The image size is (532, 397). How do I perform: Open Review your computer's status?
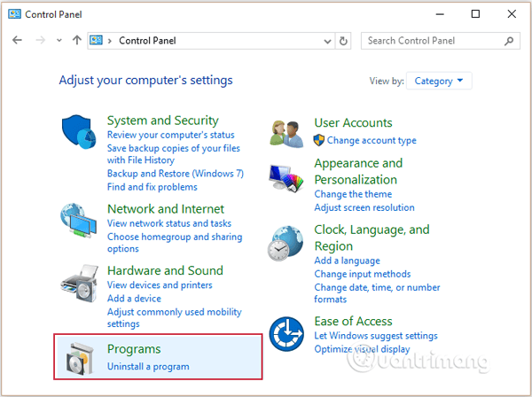coord(170,135)
